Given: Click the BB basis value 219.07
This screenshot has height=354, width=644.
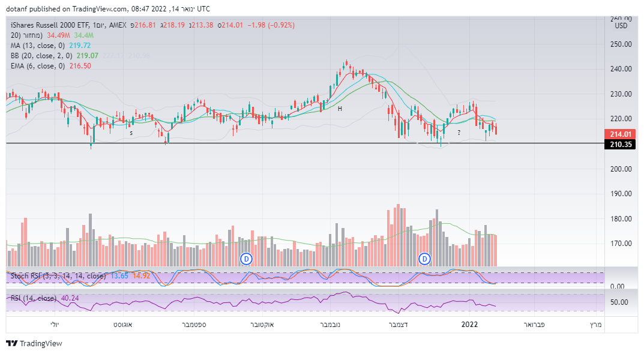Looking at the screenshot, I should click(88, 56).
